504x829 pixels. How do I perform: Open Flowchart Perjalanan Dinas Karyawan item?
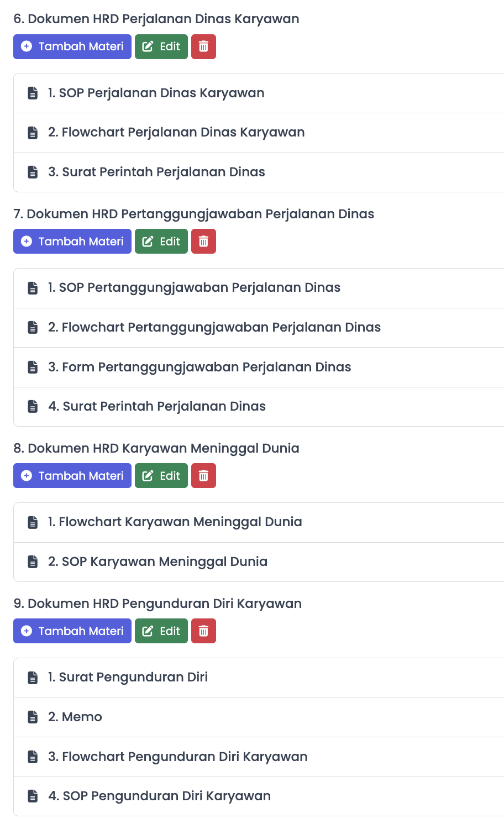pyautogui.click(x=259, y=133)
